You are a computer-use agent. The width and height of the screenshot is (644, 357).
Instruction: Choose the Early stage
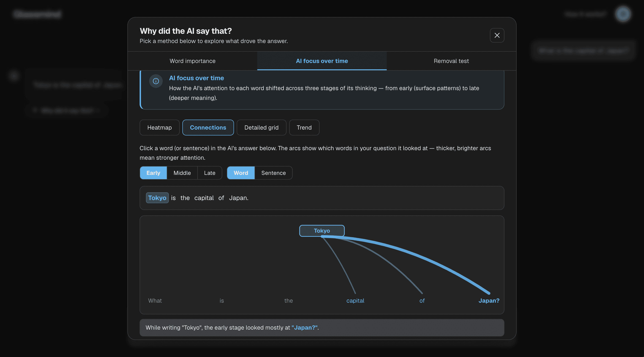pyautogui.click(x=153, y=173)
